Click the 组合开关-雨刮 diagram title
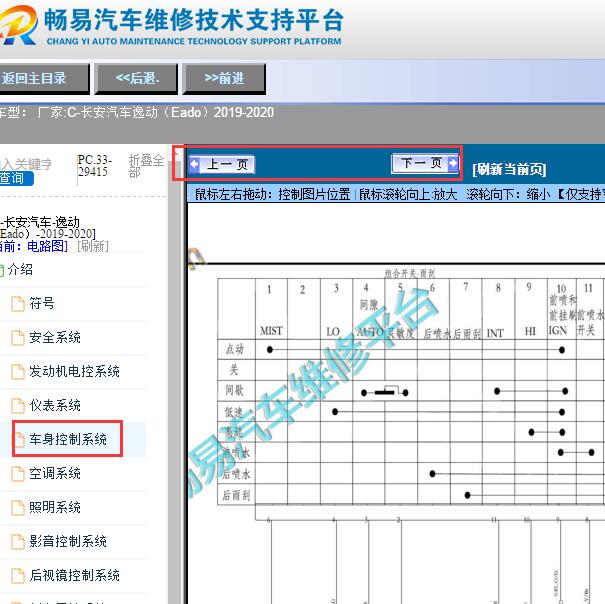The height and width of the screenshot is (604, 605). click(409, 274)
